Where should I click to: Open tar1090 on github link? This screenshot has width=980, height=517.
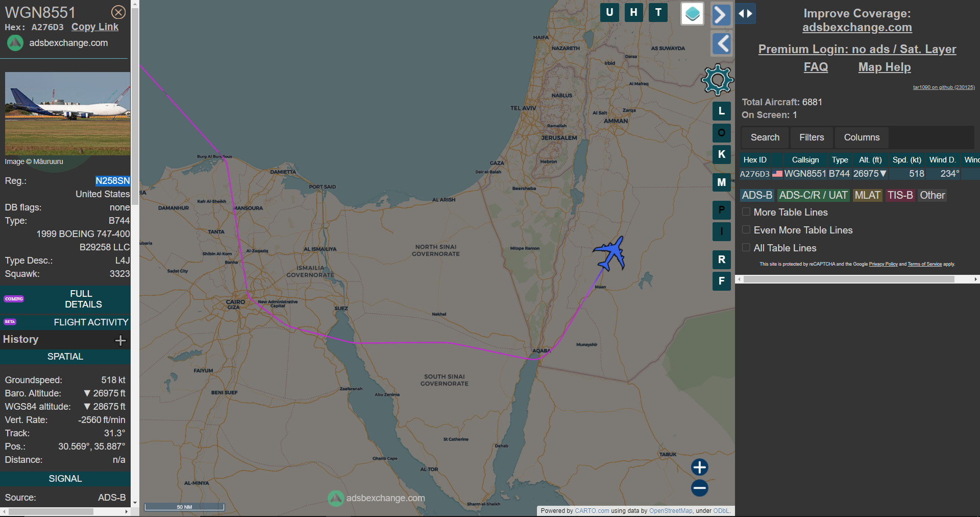point(944,87)
